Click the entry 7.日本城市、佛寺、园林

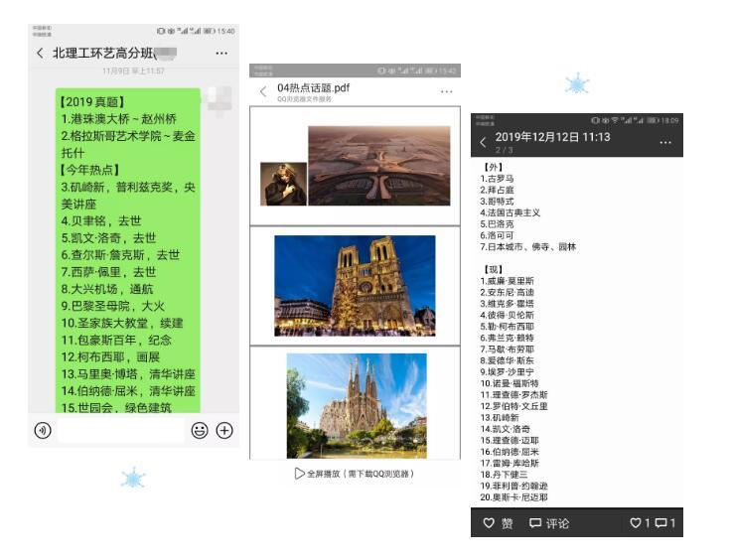[528, 246]
